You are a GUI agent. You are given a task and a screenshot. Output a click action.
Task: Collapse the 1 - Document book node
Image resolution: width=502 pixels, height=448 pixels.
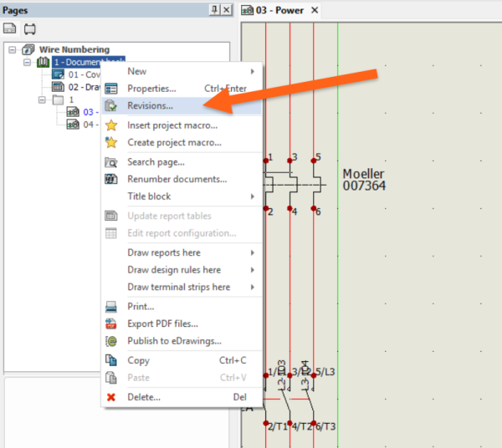point(28,62)
